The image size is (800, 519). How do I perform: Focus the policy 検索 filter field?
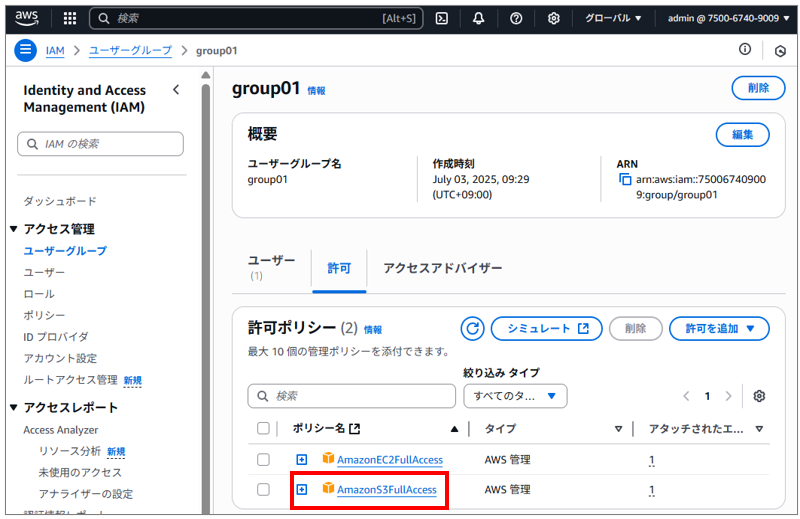pyautogui.click(x=352, y=396)
